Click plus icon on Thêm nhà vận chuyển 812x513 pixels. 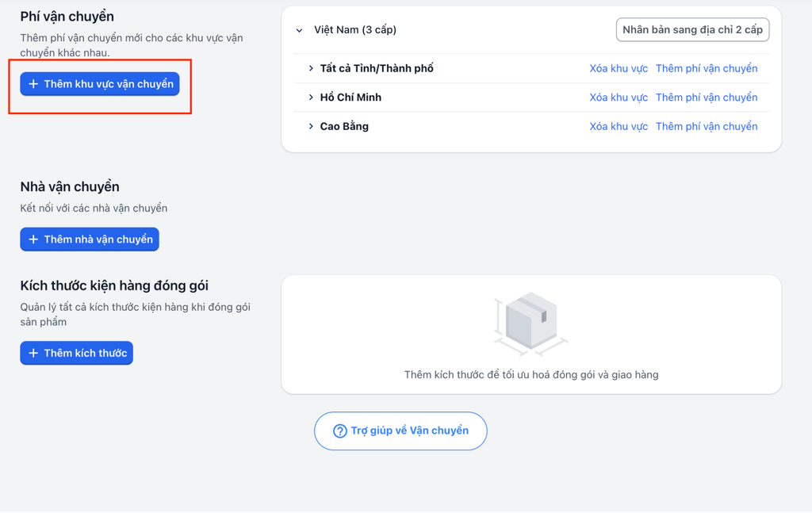click(x=33, y=239)
